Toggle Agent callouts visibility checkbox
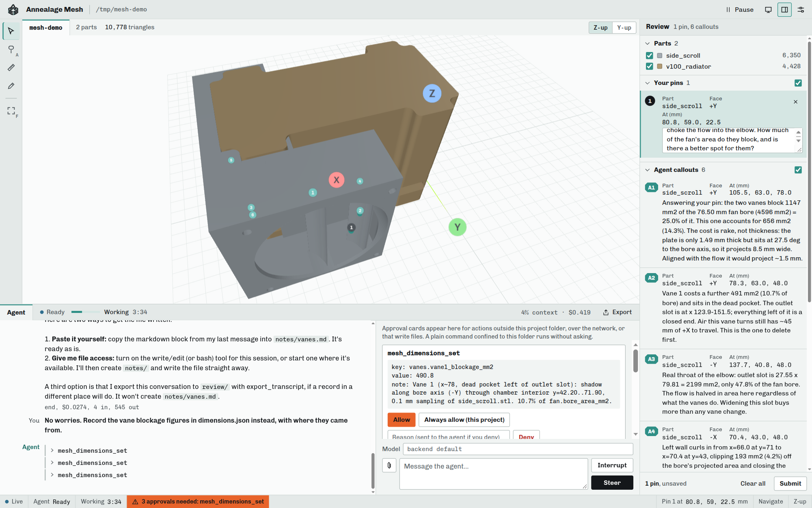812x508 pixels. coord(798,170)
